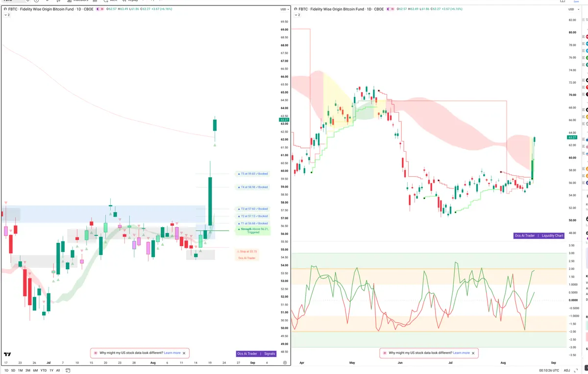Click the -2.00 level on oscillator axis

pos(571,331)
